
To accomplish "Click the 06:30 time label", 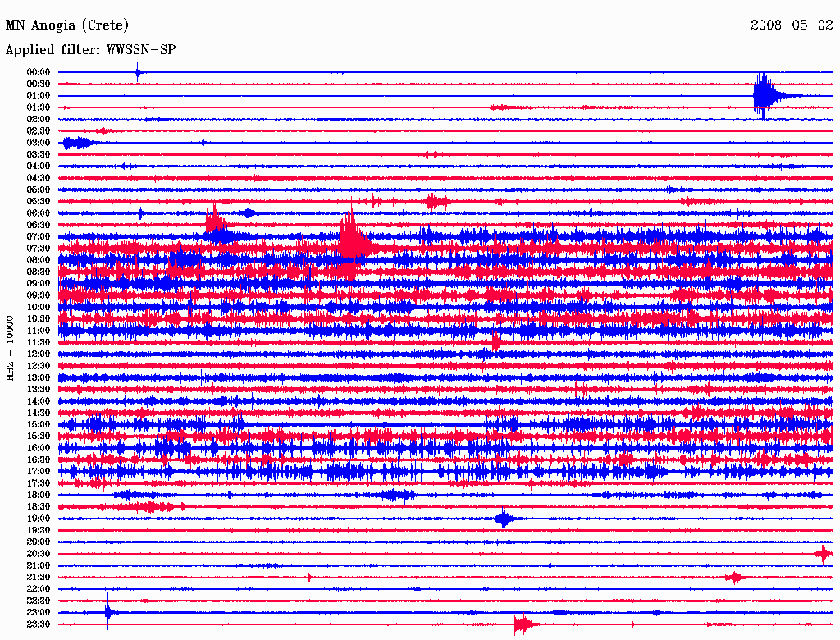I will click(x=39, y=225).
